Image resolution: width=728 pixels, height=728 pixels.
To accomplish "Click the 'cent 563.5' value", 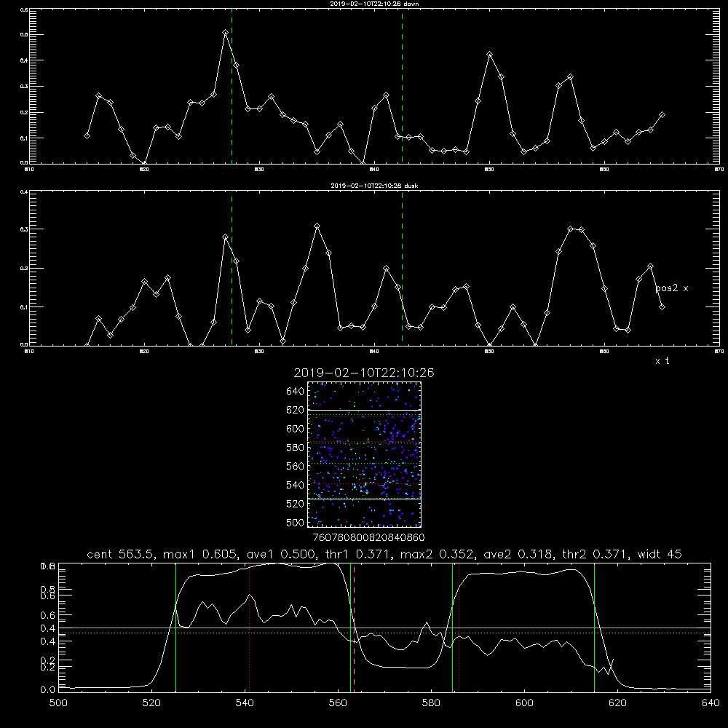I will coord(120,554).
